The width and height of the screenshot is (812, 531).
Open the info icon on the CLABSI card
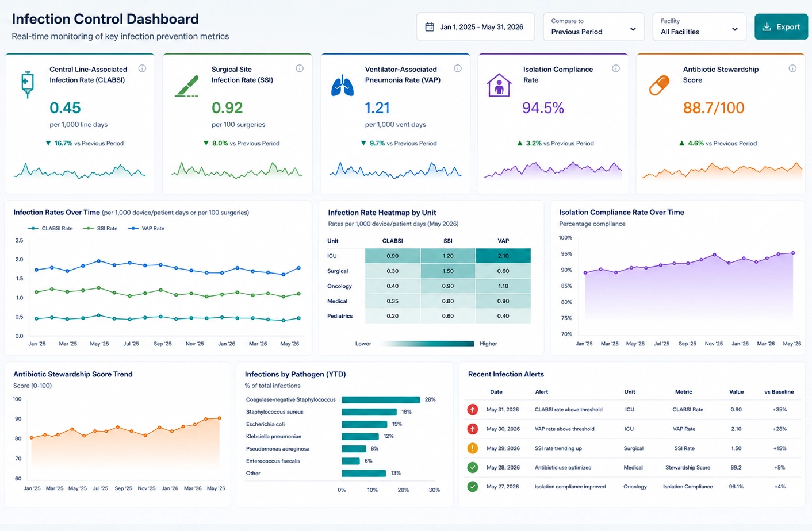click(x=142, y=68)
